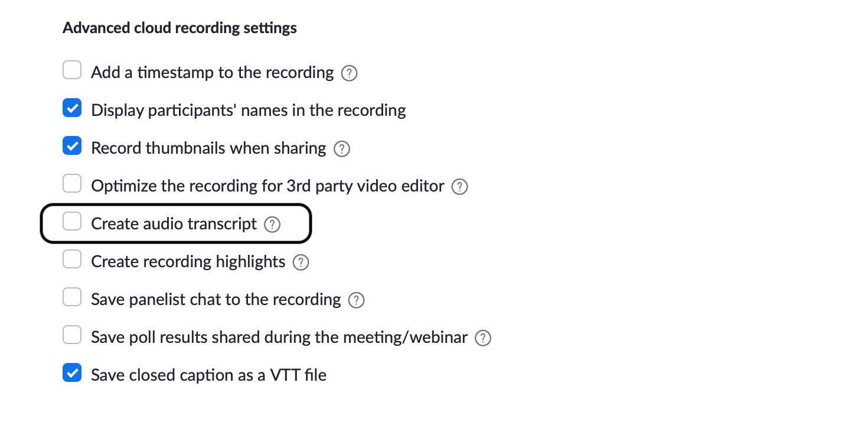Open help tooltip for 'Create audio transcript'
This screenshot has height=428, width=868.
pyautogui.click(x=272, y=225)
